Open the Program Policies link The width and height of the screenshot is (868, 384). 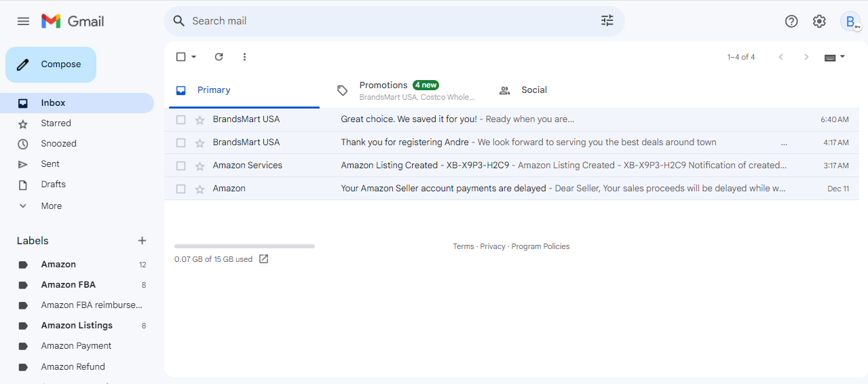(540, 246)
